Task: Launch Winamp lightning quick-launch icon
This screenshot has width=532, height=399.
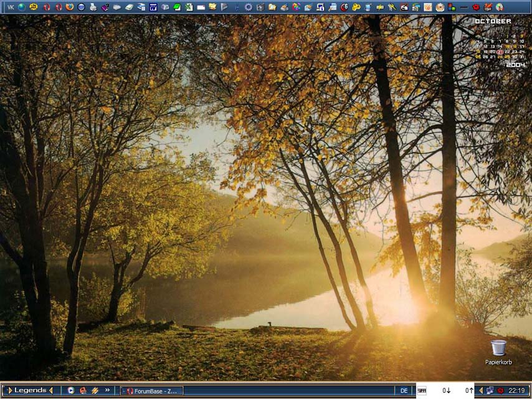Action: pos(95,390)
